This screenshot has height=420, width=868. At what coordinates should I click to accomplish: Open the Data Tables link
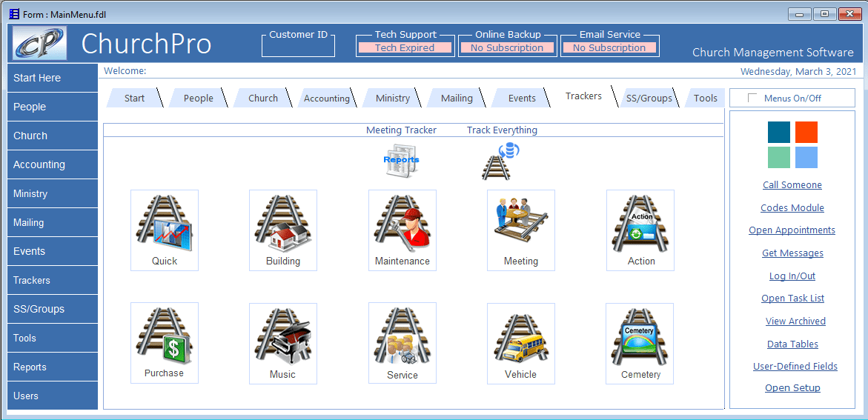tap(792, 344)
